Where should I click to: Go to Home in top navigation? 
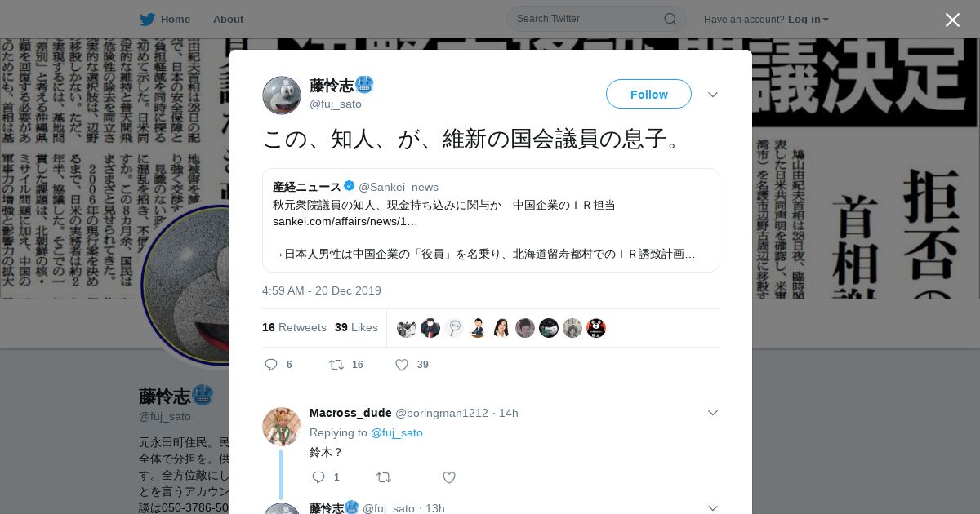pos(176,19)
